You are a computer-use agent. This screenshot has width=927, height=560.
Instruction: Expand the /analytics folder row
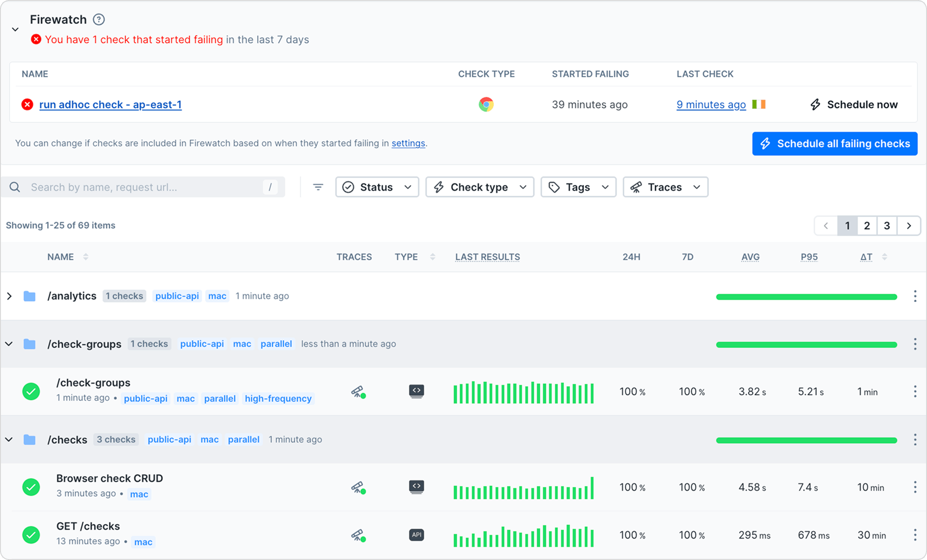(9, 296)
